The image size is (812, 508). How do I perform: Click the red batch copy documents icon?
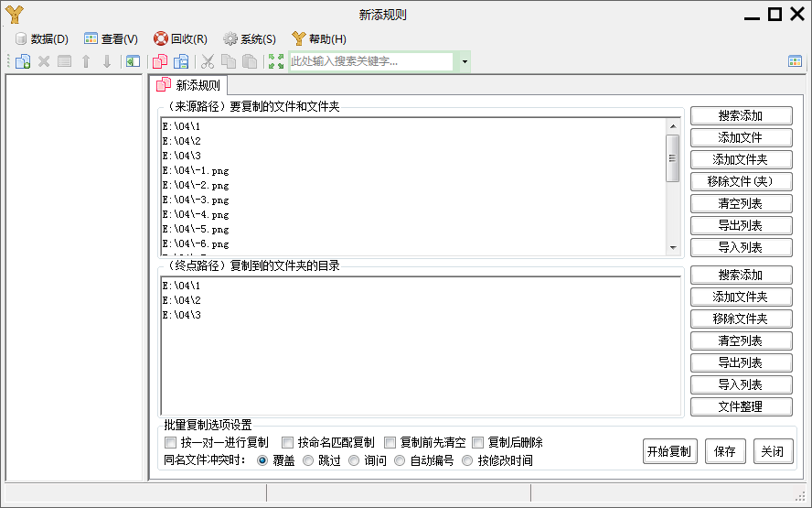[160, 61]
